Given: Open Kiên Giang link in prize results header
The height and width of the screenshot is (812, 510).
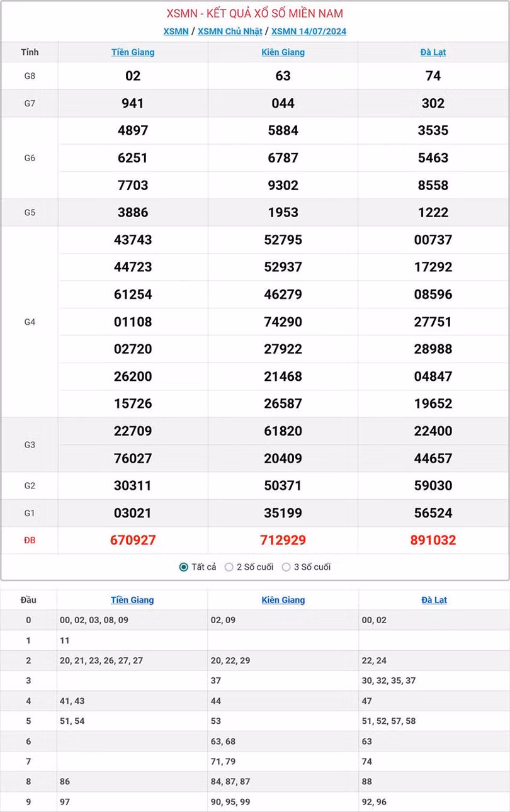Looking at the screenshot, I should tap(283, 52).
